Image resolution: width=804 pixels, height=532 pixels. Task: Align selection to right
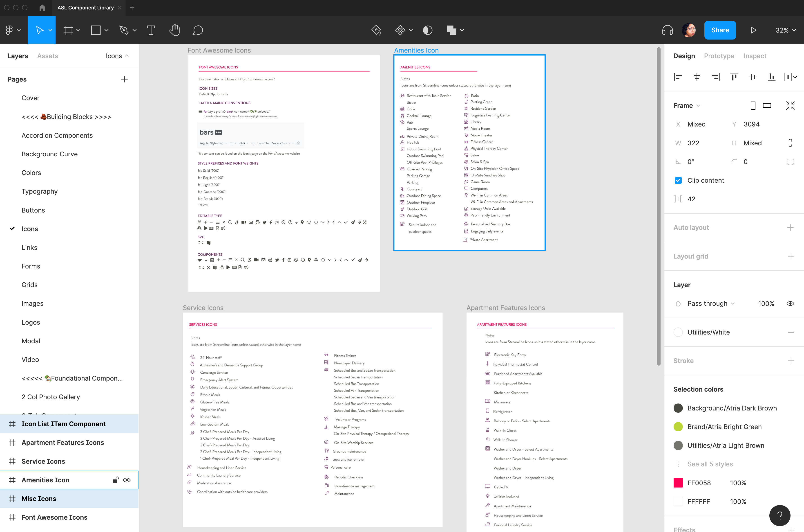tap(715, 77)
